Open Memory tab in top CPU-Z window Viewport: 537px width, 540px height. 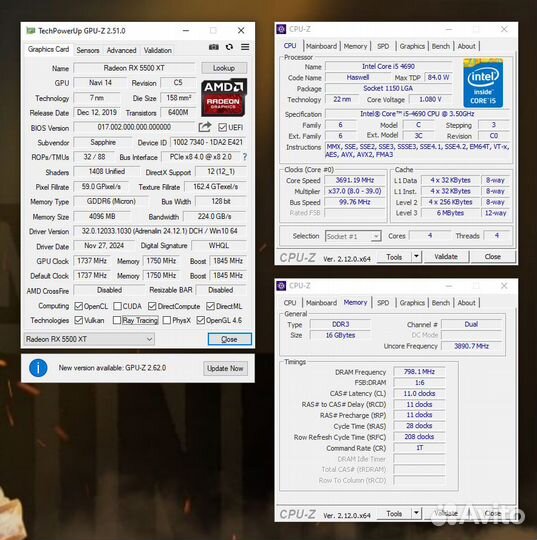pyautogui.click(x=355, y=46)
